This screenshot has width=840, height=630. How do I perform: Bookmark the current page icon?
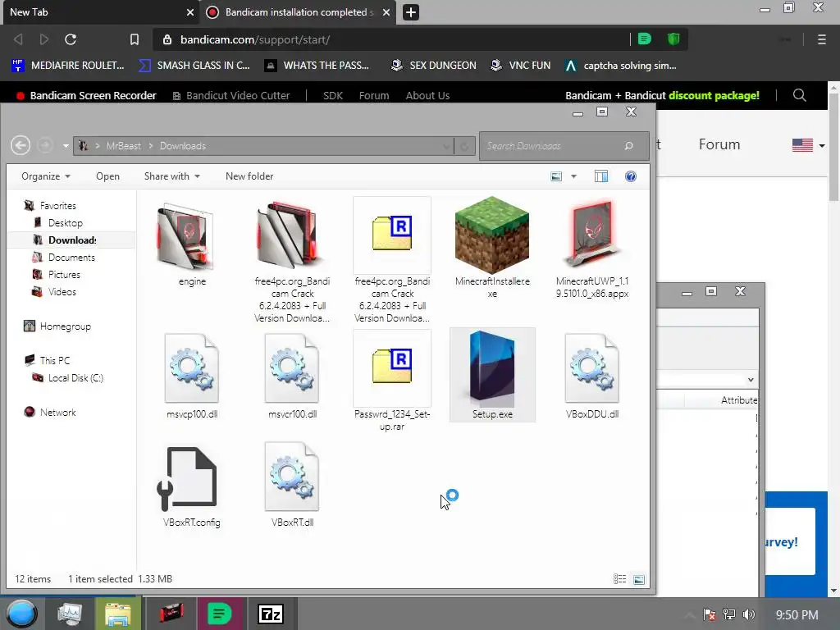point(135,39)
